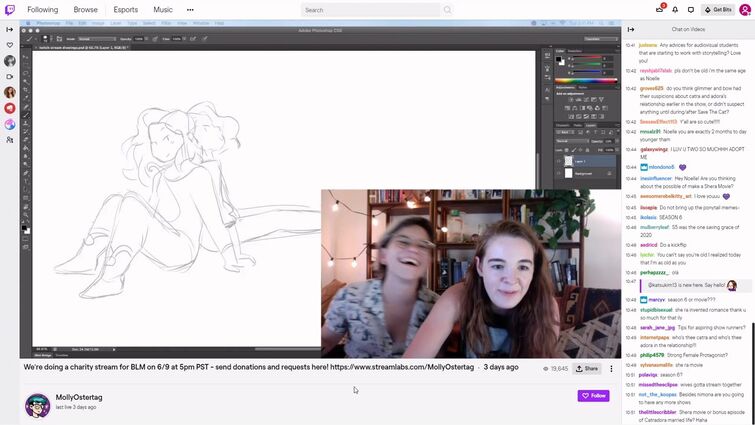Open Photoshop File menu
The height and width of the screenshot is (425, 755).
(x=69, y=23)
